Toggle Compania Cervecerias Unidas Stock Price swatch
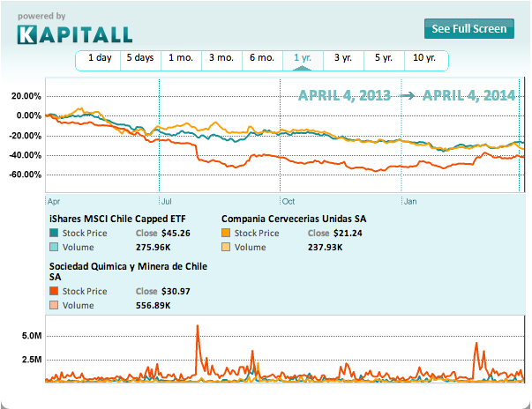Image resolution: width=532 pixels, height=409 pixels. click(x=226, y=233)
